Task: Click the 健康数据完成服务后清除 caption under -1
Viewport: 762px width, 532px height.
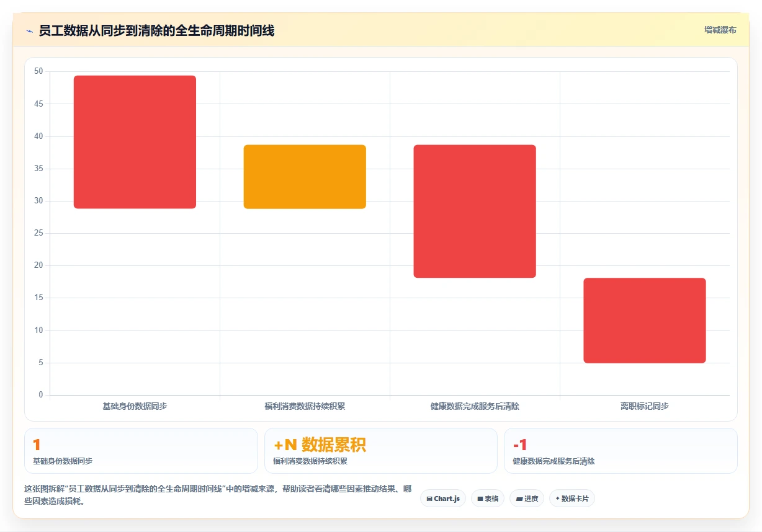Action: pos(554,461)
